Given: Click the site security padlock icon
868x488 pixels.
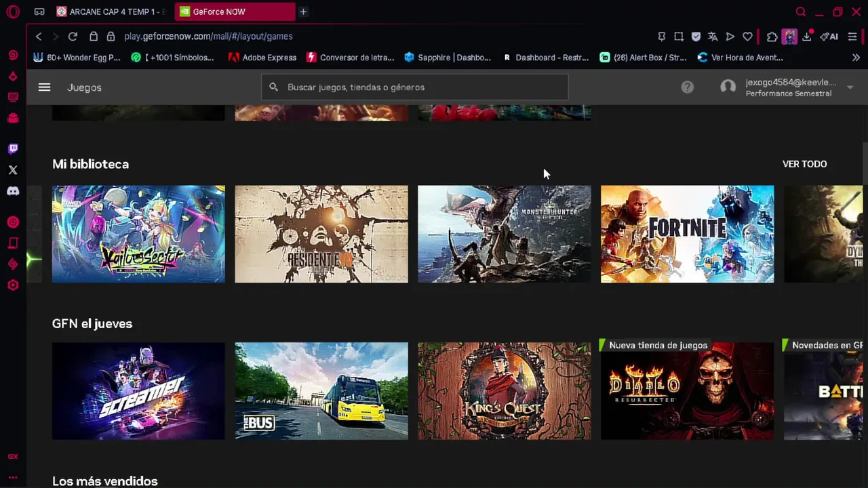Looking at the screenshot, I should [111, 37].
